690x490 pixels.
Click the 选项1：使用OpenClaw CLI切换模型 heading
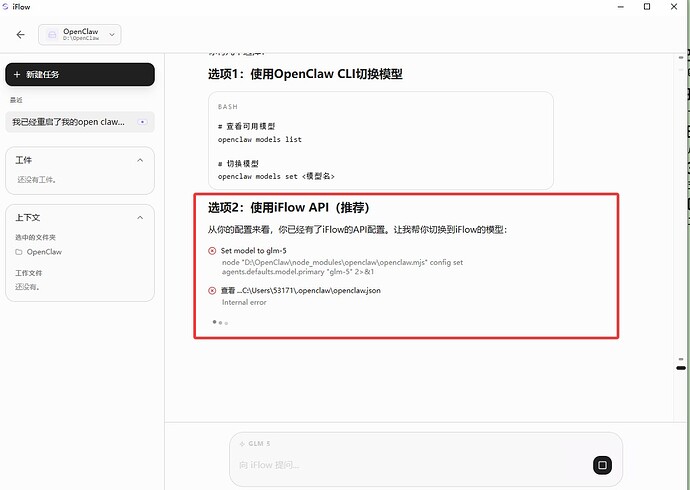tap(305, 74)
